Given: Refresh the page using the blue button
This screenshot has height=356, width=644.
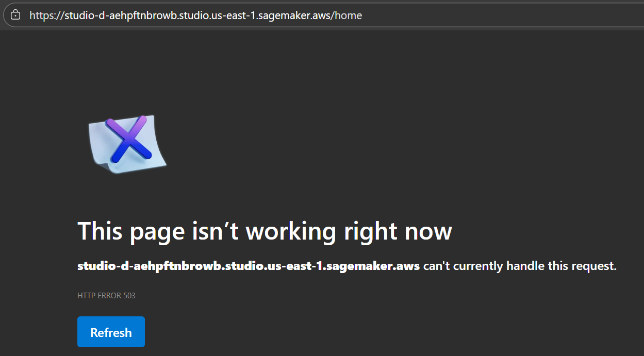Looking at the screenshot, I should 111,332.
